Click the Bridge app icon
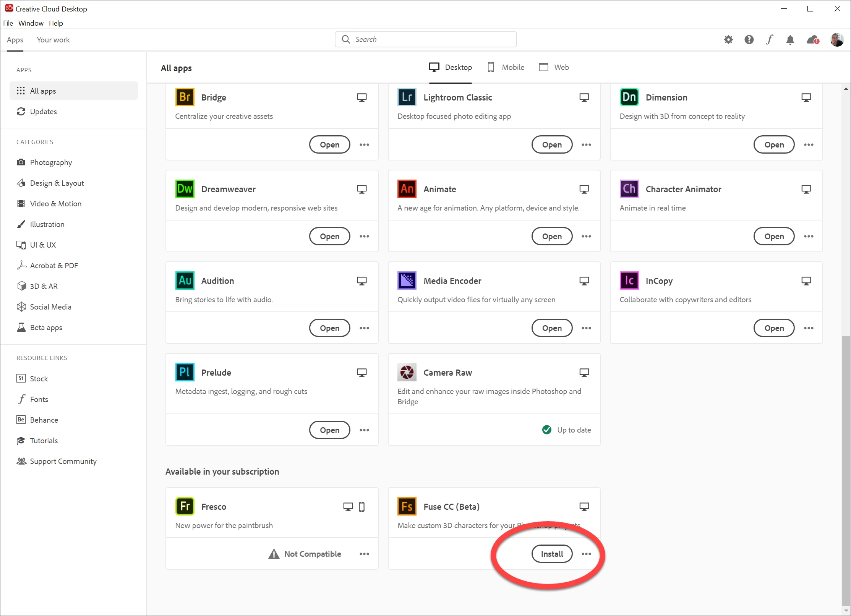The image size is (851, 616). click(185, 97)
